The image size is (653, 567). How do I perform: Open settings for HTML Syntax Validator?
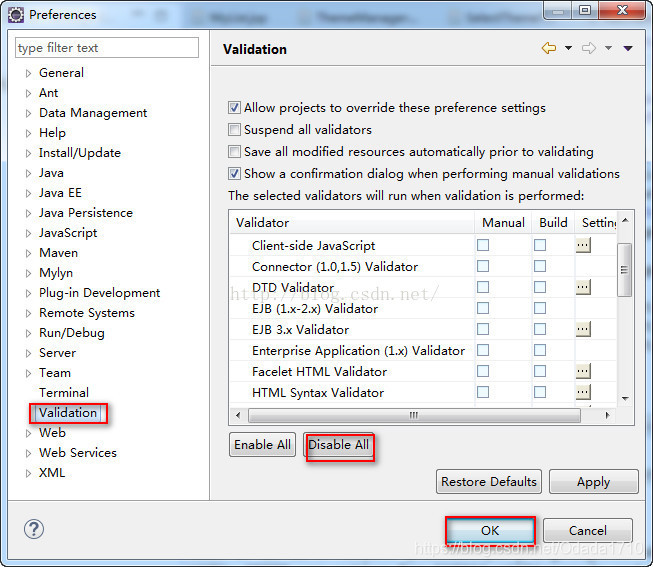click(x=583, y=392)
